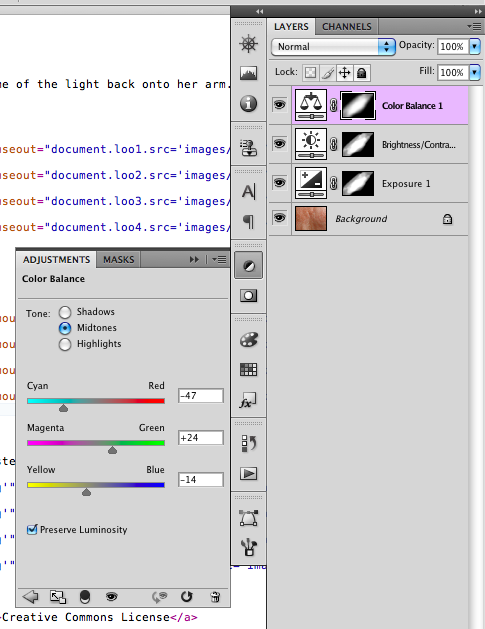Click the Magenta-Green value input field
The height and width of the screenshot is (629, 485).
click(x=201, y=438)
